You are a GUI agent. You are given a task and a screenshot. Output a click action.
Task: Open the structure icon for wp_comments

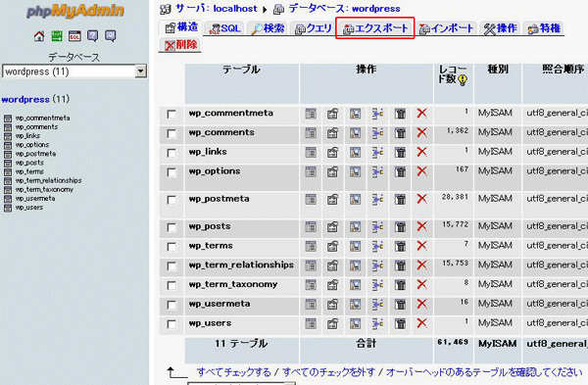pyautogui.click(x=332, y=132)
